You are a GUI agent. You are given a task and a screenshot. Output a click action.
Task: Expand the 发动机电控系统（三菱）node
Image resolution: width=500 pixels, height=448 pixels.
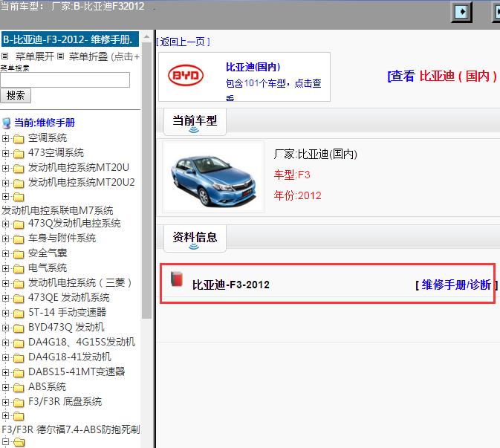click(x=5, y=284)
